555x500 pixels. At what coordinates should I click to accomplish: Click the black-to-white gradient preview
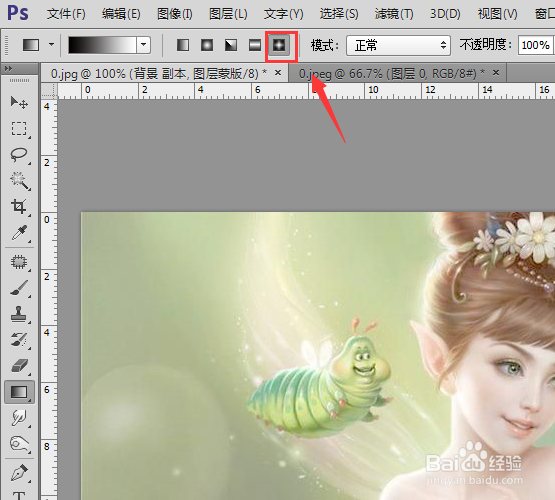point(102,45)
